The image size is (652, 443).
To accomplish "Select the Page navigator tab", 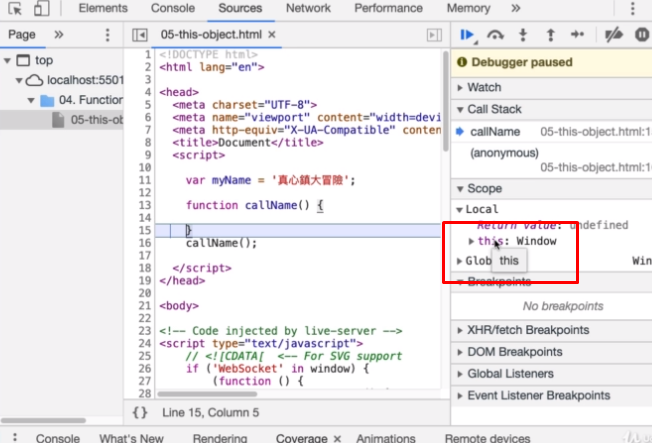I will 22,35.
